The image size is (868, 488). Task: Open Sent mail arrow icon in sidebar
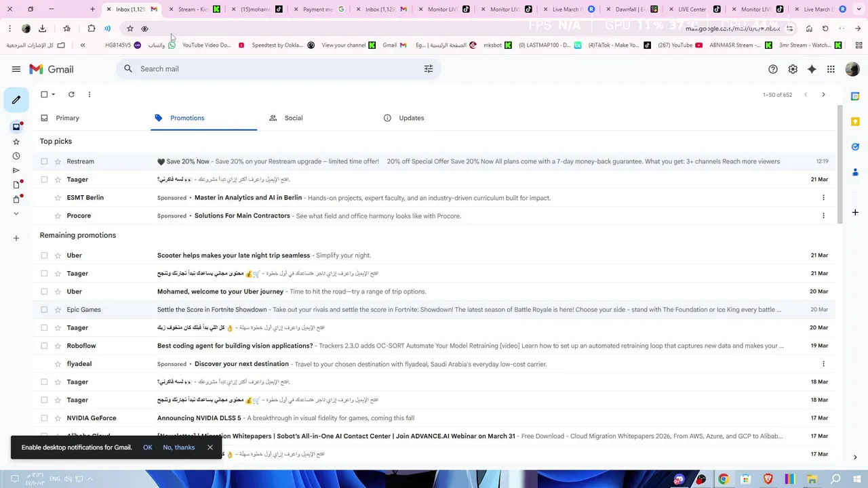(16, 170)
